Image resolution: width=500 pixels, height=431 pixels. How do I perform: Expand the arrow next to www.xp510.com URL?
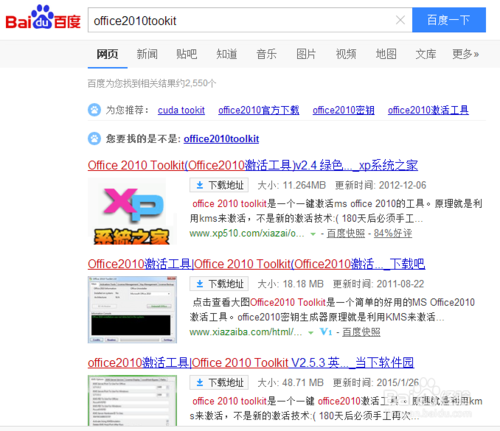pos(313,234)
